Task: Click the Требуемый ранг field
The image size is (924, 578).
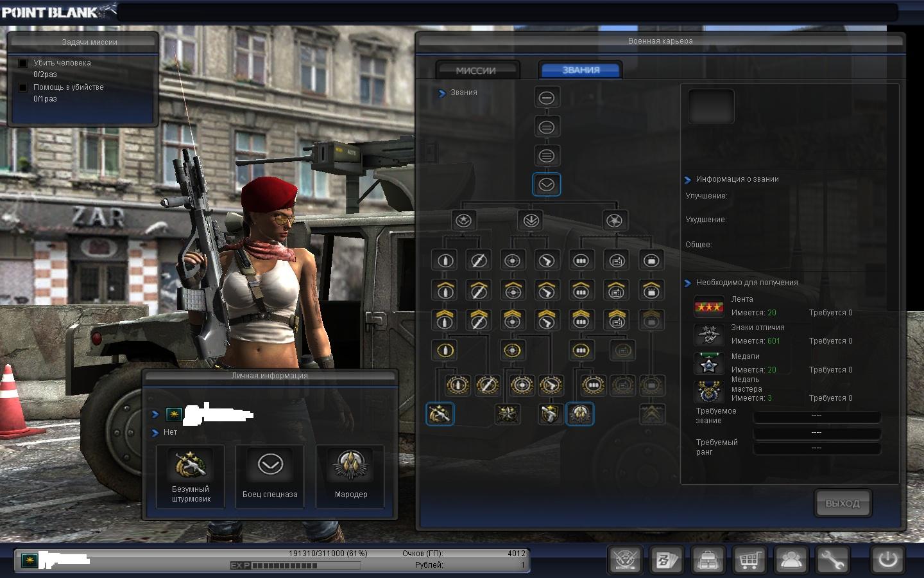Action: [816, 448]
